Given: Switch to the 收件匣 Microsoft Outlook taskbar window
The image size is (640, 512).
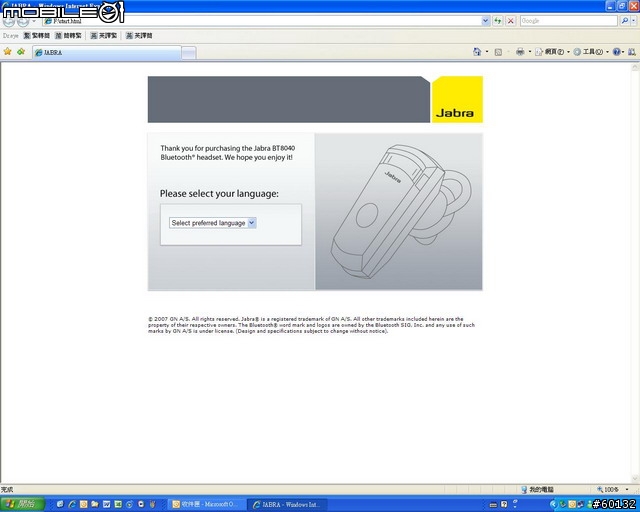Looking at the screenshot, I should [x=207, y=505].
